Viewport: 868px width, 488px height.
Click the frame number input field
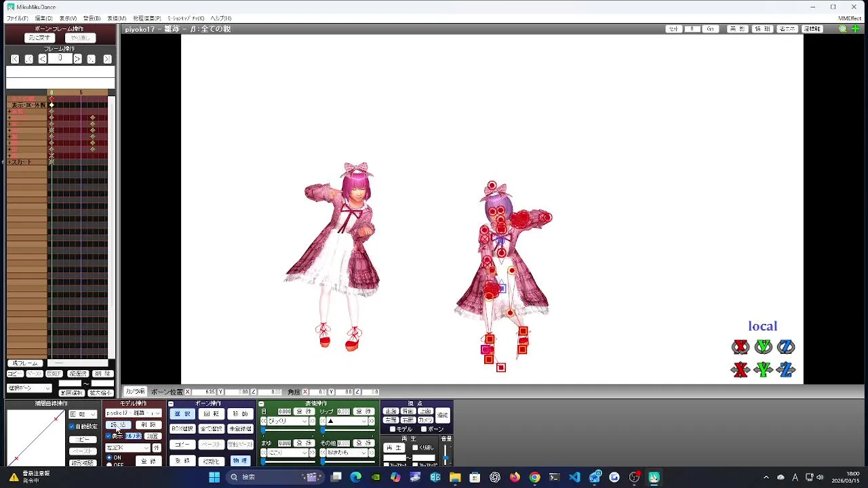(60, 59)
